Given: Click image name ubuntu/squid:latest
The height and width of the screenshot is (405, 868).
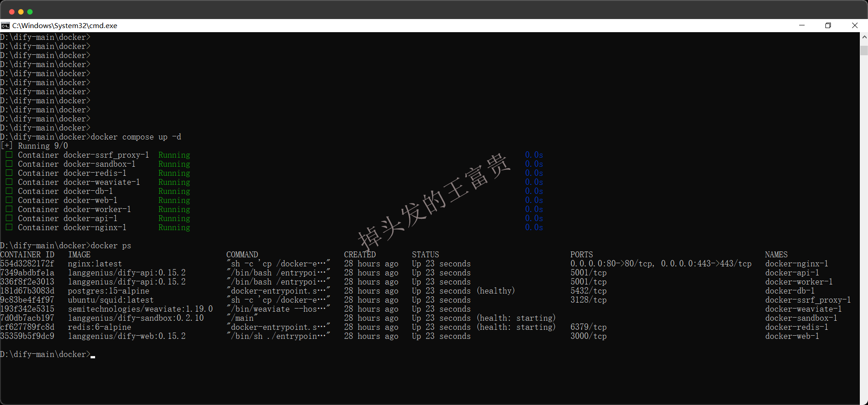Looking at the screenshot, I should [111, 300].
